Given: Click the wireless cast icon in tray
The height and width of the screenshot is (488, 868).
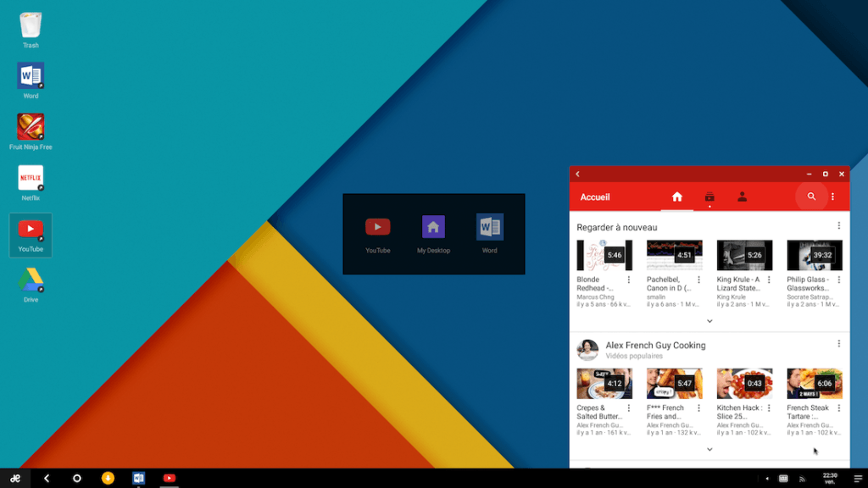Looking at the screenshot, I should (802, 479).
